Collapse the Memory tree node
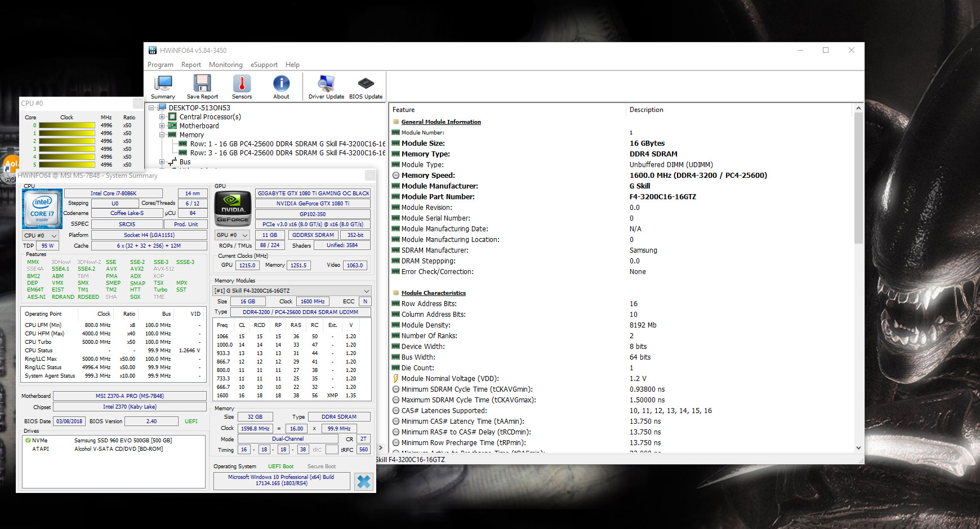The image size is (980, 529). 162,135
